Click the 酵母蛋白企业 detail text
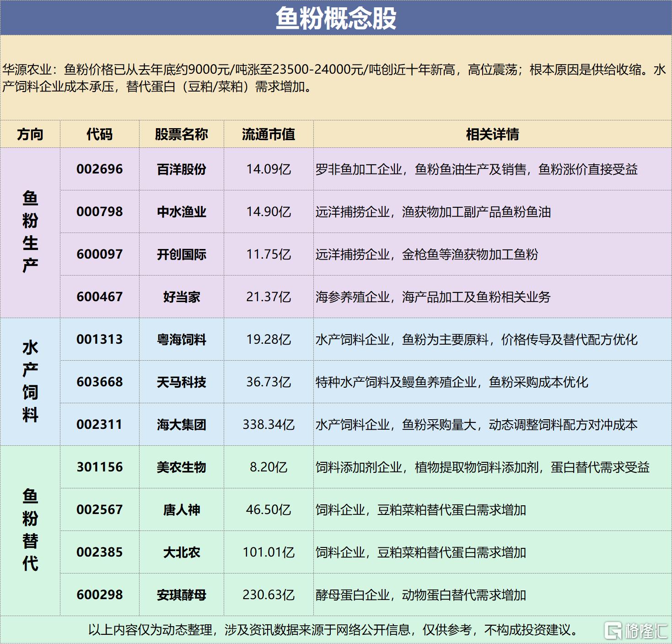 pos(352,595)
